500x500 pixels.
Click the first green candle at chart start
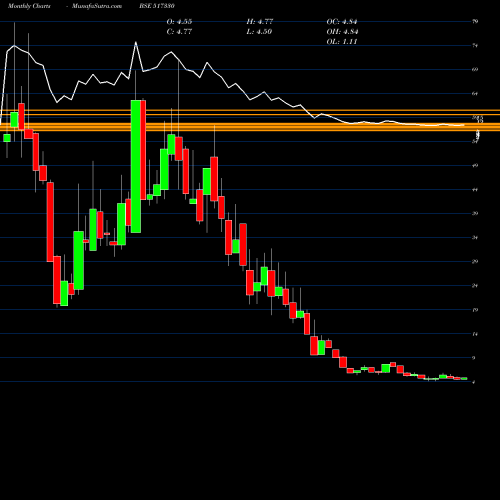7,138
